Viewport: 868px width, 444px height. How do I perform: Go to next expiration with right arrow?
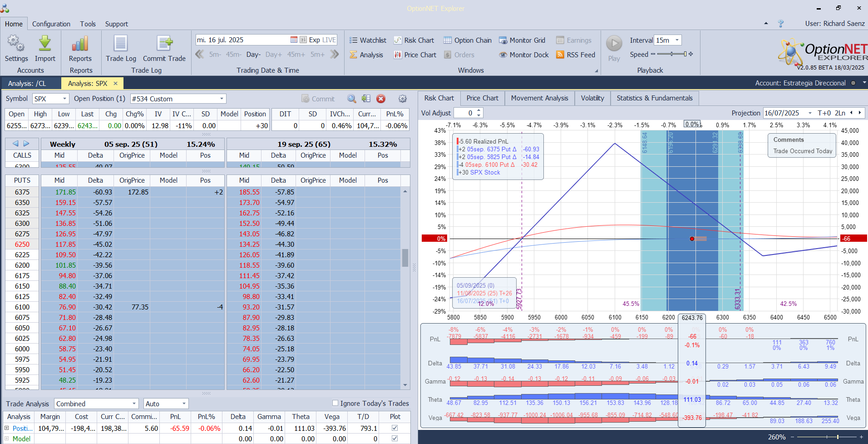26,144
